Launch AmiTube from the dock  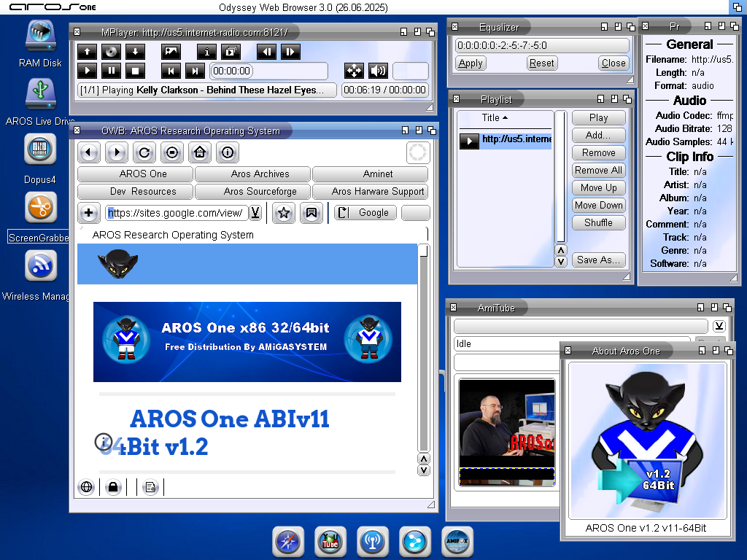[x=330, y=542]
